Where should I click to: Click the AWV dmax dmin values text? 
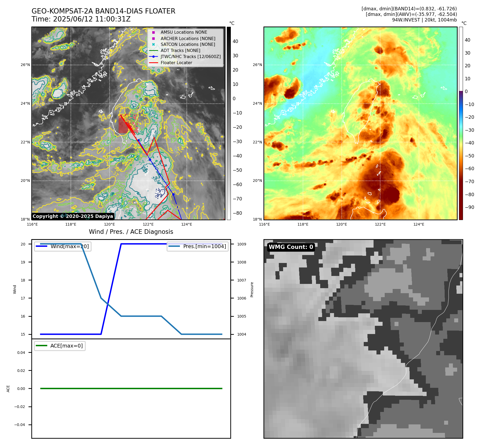click(x=411, y=14)
